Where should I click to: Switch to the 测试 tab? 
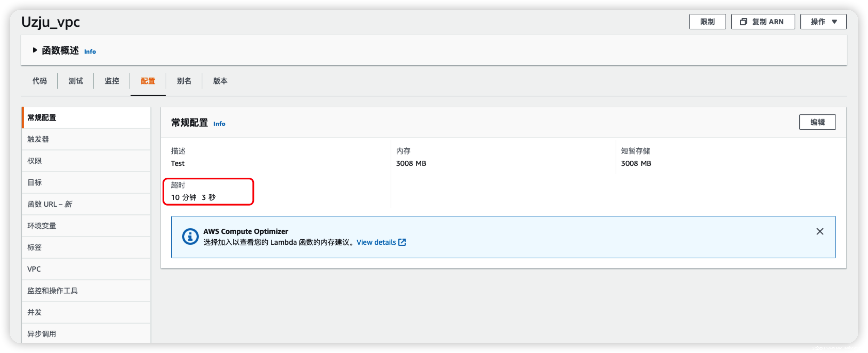pyautogui.click(x=76, y=81)
